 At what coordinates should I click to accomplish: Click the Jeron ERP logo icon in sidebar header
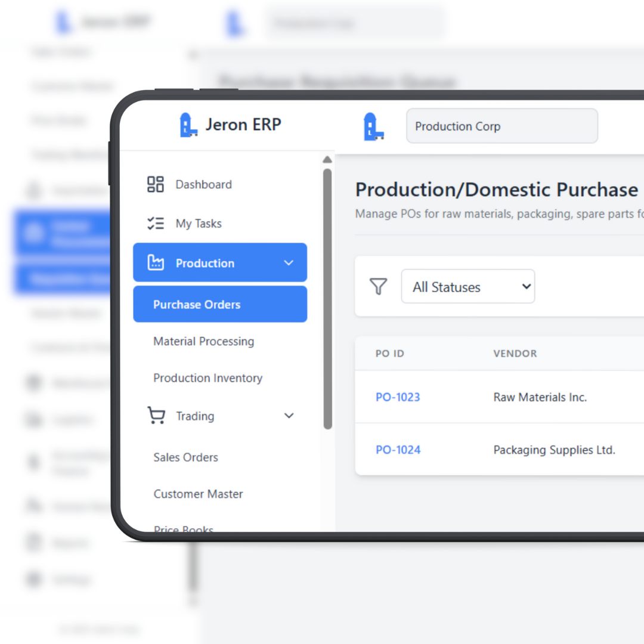click(188, 125)
